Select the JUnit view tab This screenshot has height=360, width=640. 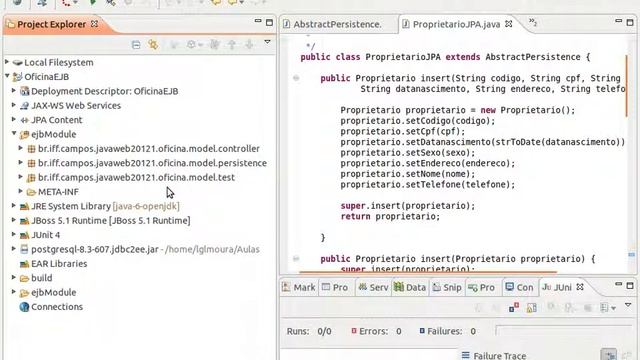point(557,287)
